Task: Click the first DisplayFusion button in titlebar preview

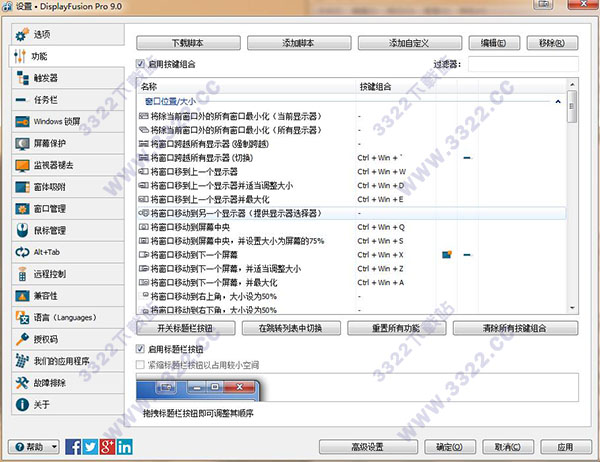Action: [x=166, y=387]
